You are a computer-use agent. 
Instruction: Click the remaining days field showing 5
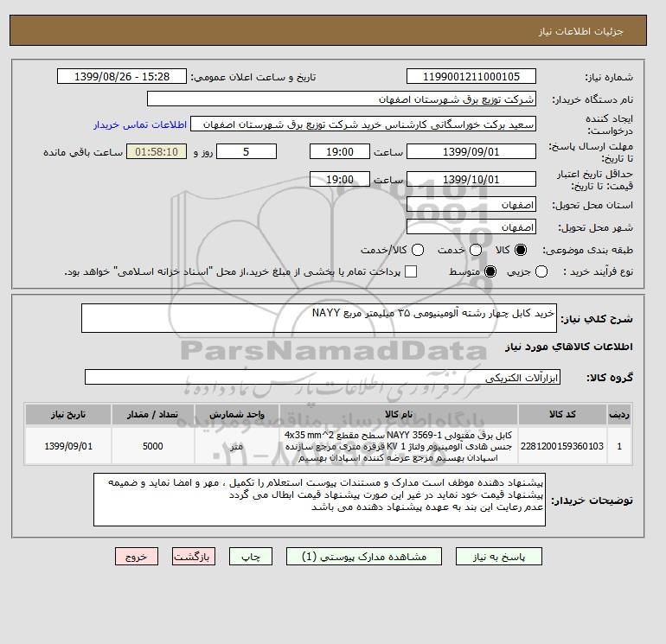[x=247, y=151]
